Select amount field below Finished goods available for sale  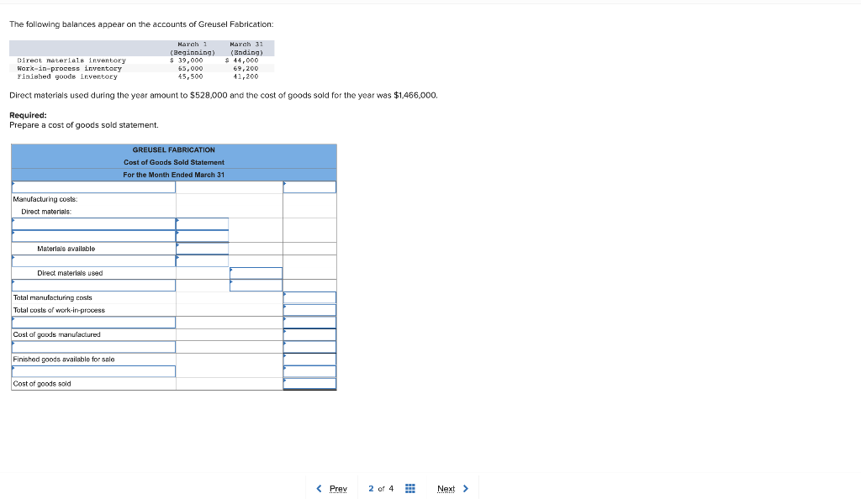pos(309,371)
